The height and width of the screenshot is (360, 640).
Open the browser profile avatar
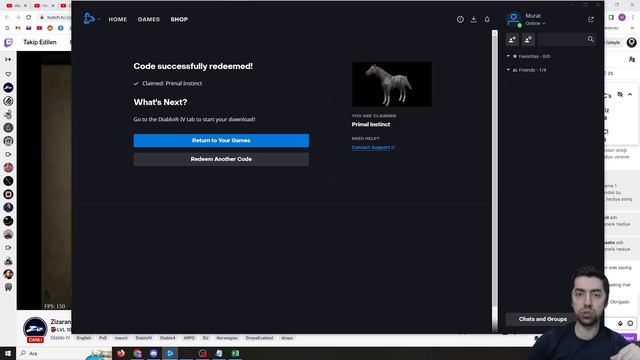[x=622, y=17]
